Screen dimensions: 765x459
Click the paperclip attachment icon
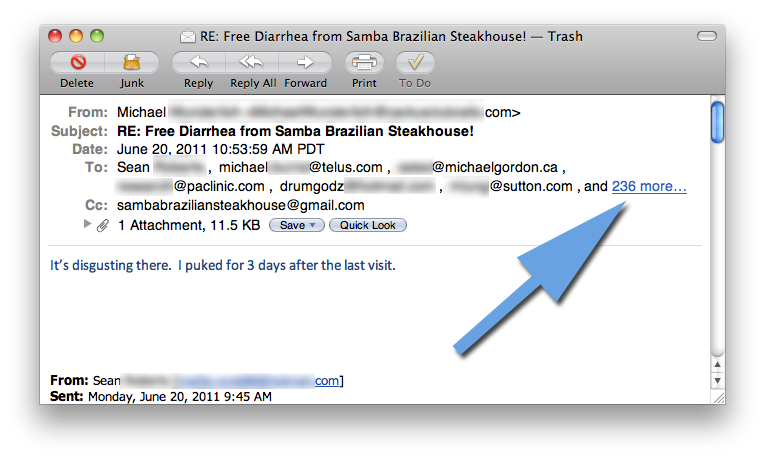102,225
